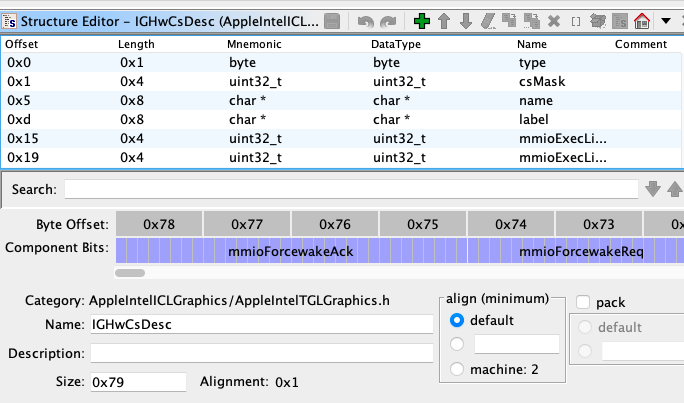Select the align 'default' radio button
The image size is (684, 403).
(x=457, y=320)
